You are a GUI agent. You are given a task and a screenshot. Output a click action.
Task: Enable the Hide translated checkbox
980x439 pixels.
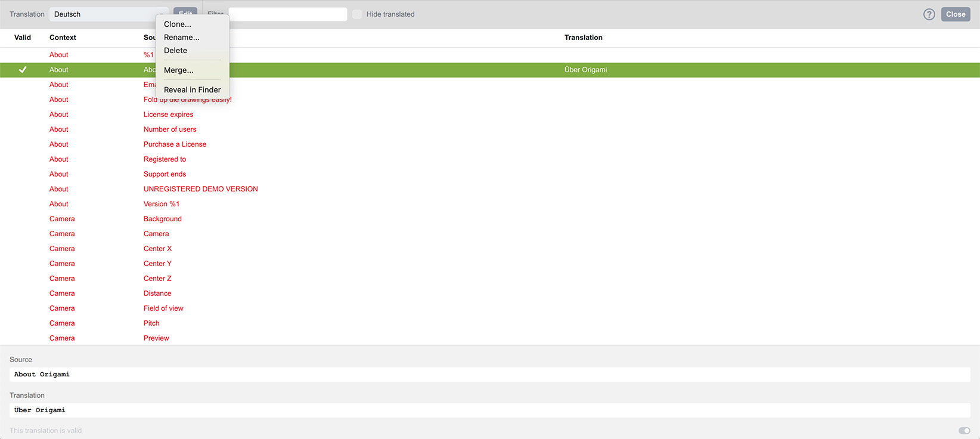(x=357, y=14)
